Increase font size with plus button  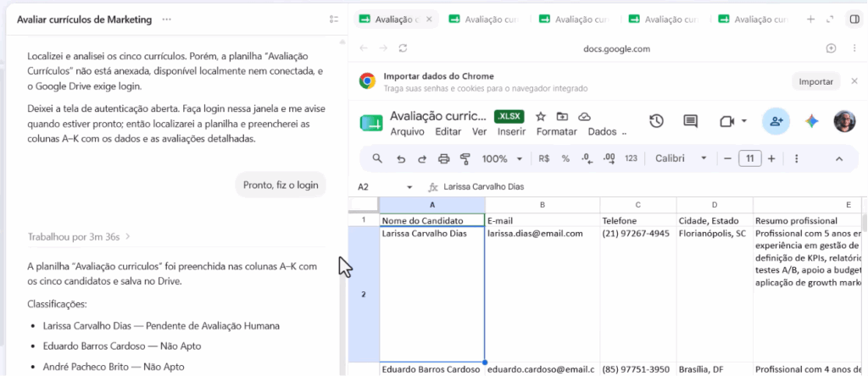tap(771, 158)
